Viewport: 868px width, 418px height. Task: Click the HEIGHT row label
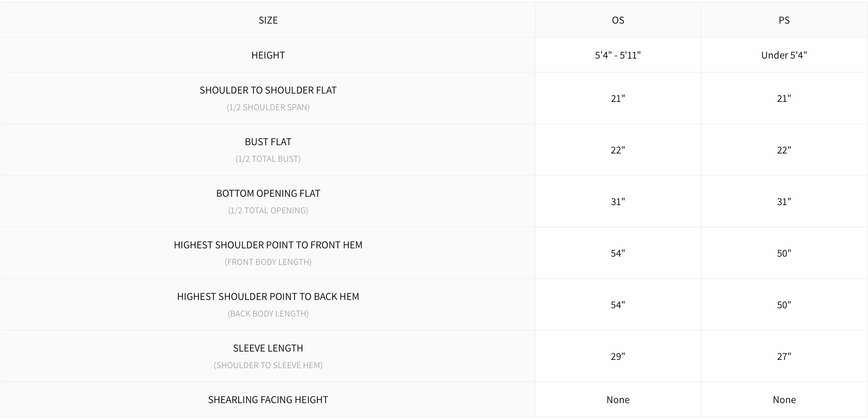point(268,55)
